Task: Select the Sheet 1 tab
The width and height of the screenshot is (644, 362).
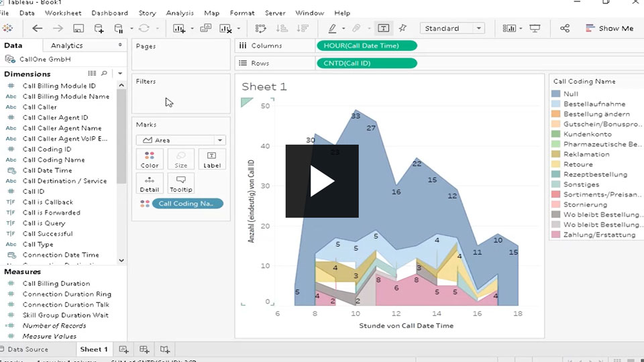Action: (94, 349)
